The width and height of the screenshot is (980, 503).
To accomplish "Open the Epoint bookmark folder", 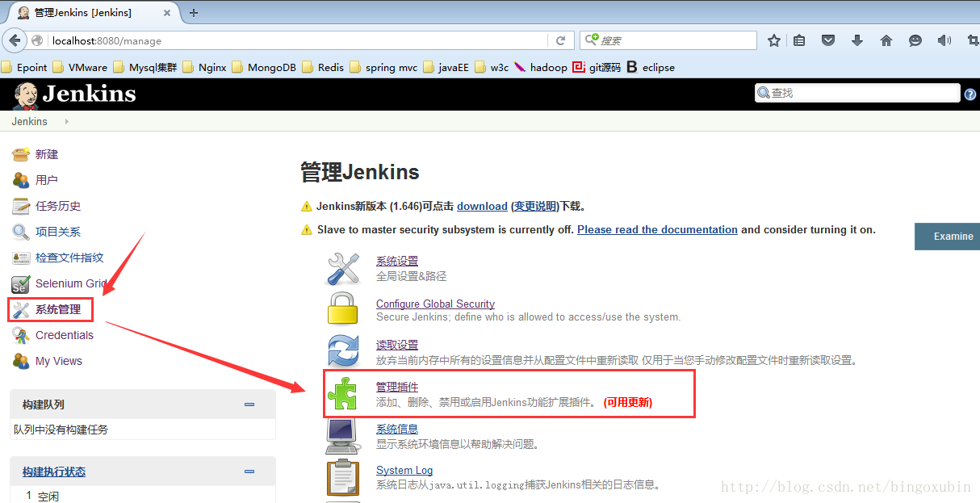I will 24,67.
